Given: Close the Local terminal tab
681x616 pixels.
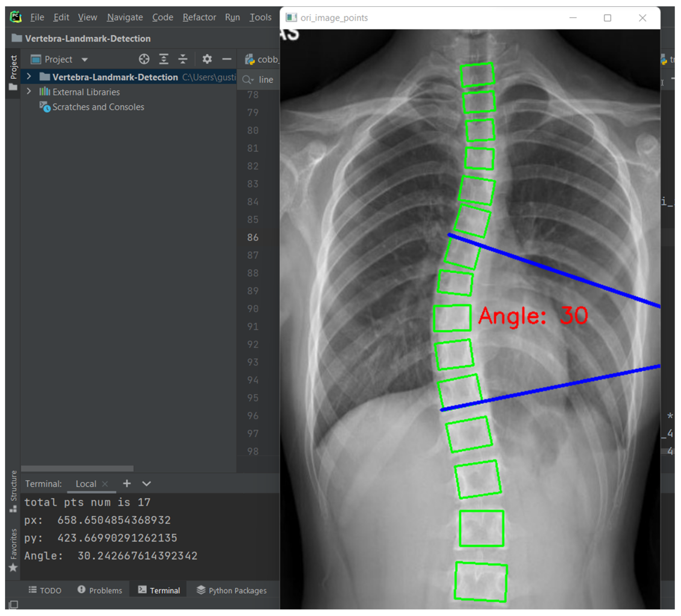Looking at the screenshot, I should [x=105, y=484].
